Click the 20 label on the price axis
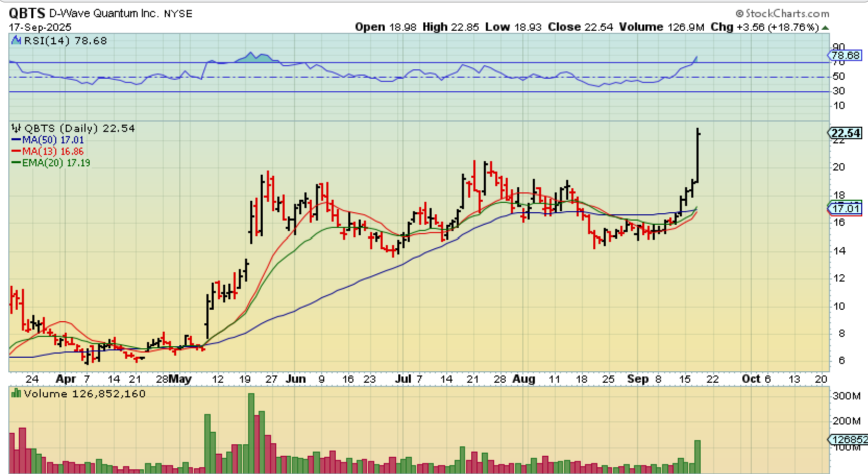The height and width of the screenshot is (474, 868). (x=838, y=167)
